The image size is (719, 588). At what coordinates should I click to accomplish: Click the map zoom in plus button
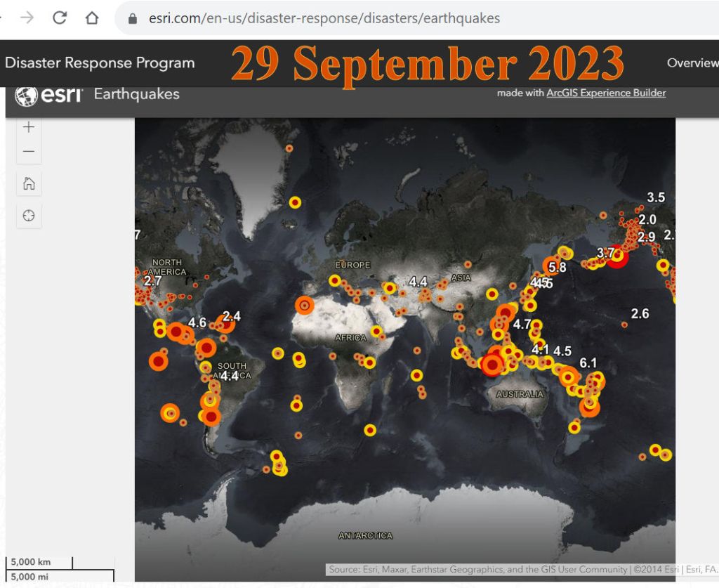point(29,127)
